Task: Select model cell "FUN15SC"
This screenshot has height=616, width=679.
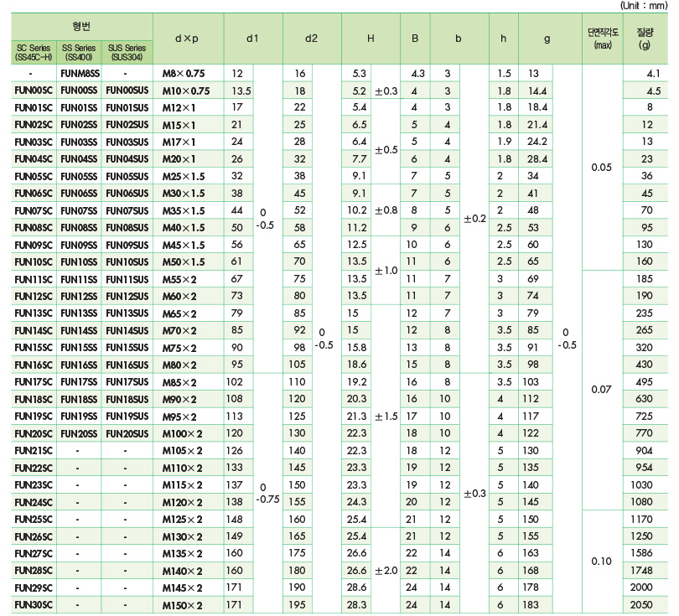Action: [34, 348]
